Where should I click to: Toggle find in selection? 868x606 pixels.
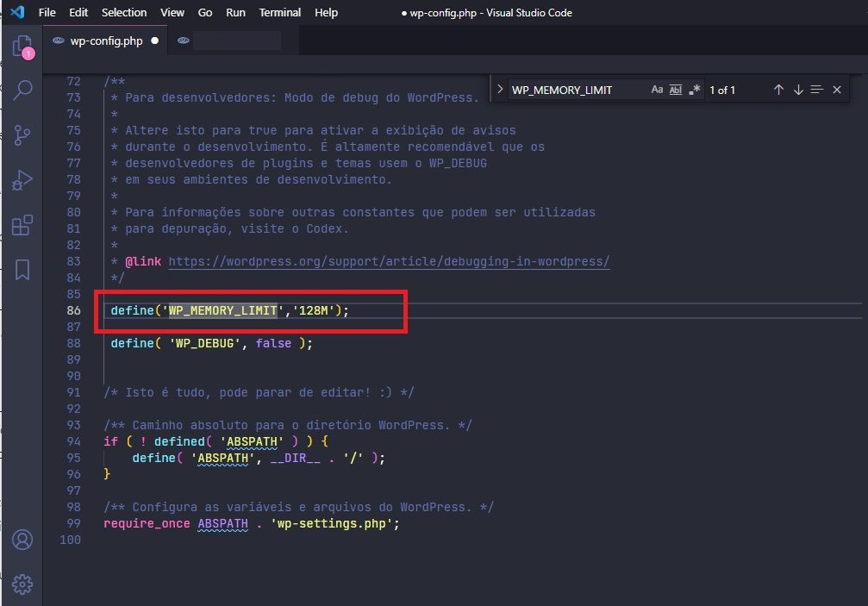pos(816,90)
